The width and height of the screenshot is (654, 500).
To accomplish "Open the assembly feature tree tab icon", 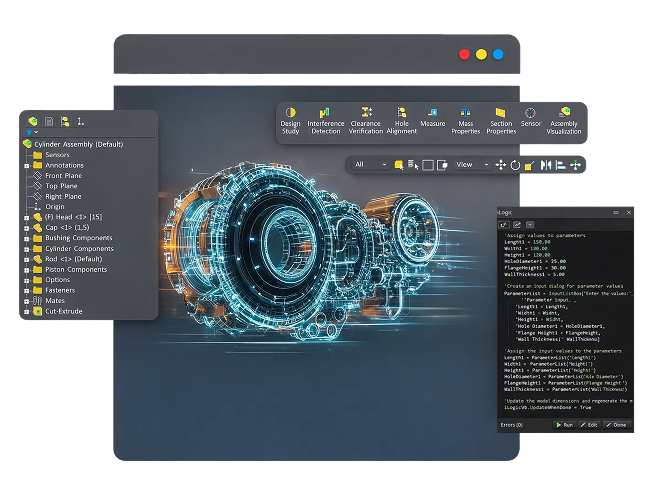I will click(33, 121).
